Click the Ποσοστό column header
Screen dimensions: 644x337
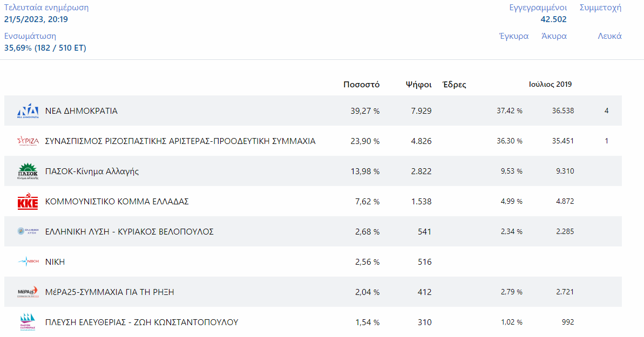coord(361,85)
